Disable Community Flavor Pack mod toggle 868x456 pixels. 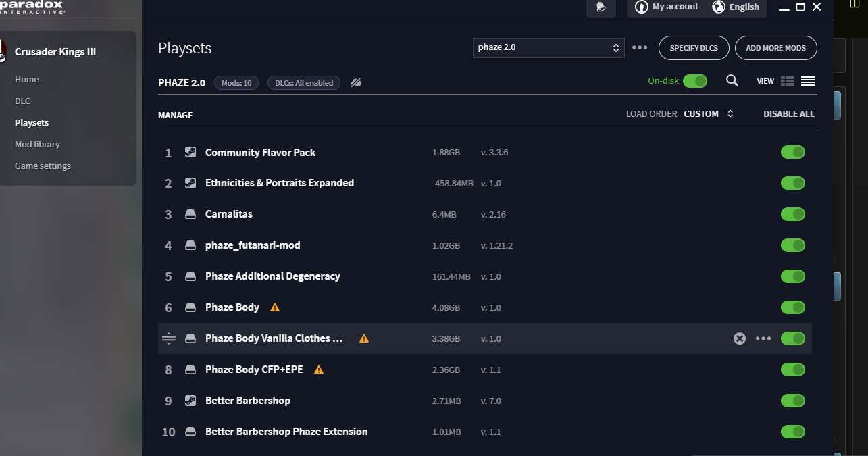[x=793, y=152]
